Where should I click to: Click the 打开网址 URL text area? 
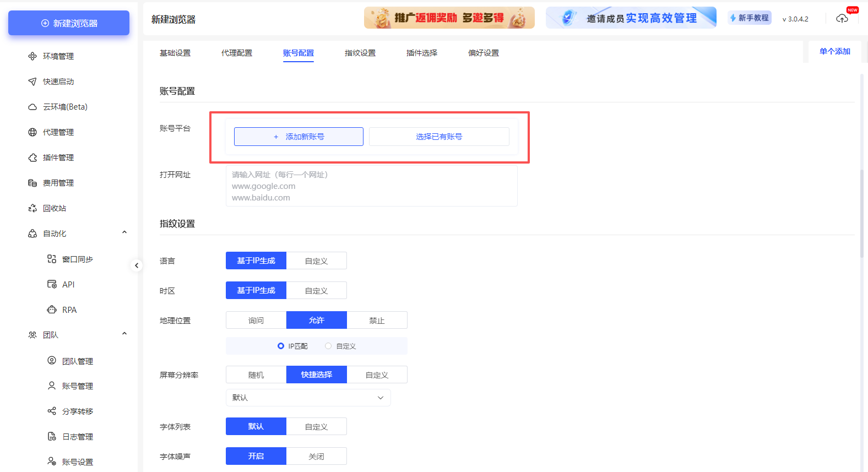[372, 186]
